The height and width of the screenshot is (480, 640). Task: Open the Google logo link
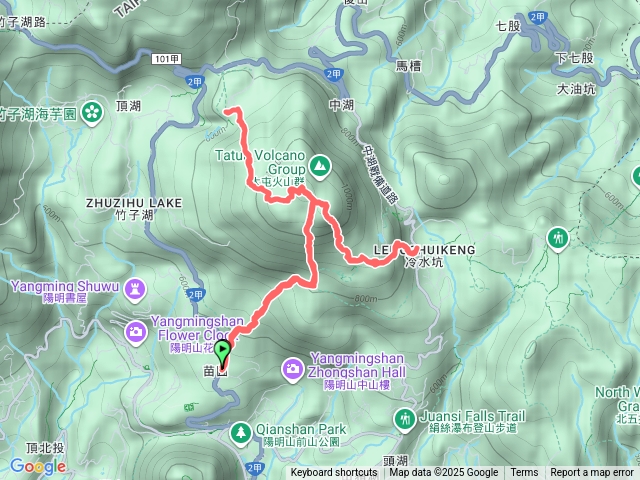tap(38, 466)
